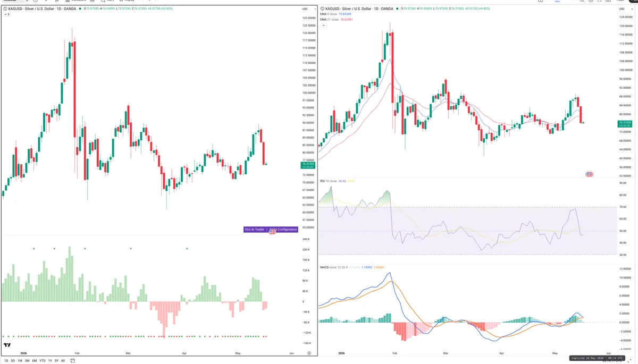This screenshot has width=638, height=364.
Task: Click the 125.00000 price axis value in the left chart
Action: [x=309, y=18]
